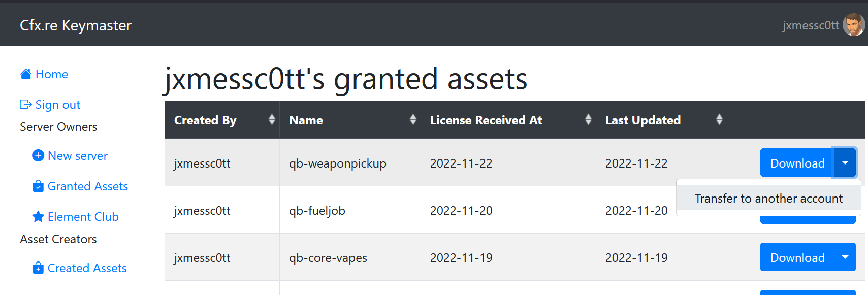The height and width of the screenshot is (295, 868).
Task: Click the briefcase icon beside Created Assets
Action: [38, 268]
